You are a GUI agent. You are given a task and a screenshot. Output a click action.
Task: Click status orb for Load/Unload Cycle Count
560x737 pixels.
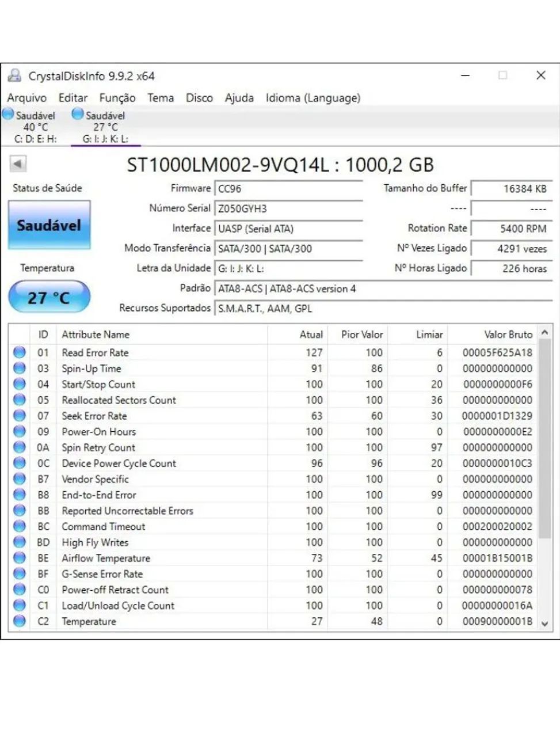[x=20, y=606]
